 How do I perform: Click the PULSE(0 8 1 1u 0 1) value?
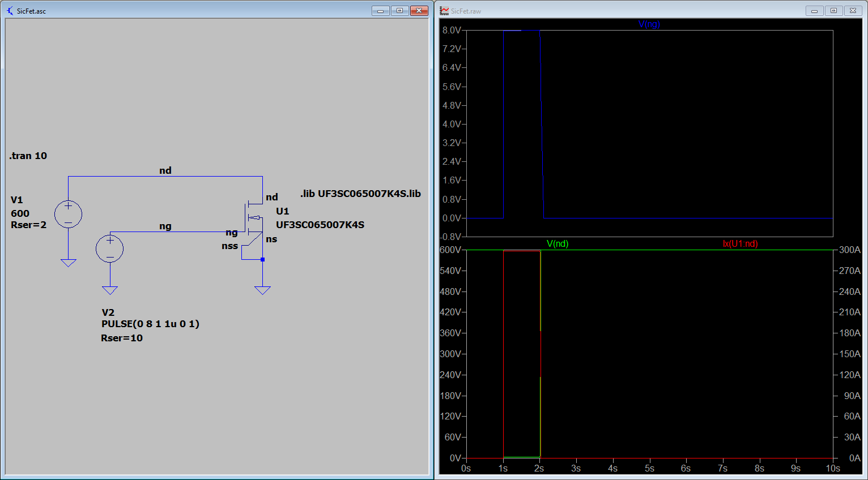(x=150, y=324)
